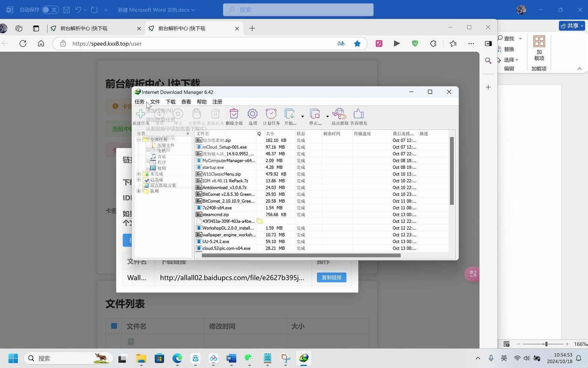
Task: Launch the 站点抓取 site grabber
Action: tap(339, 114)
